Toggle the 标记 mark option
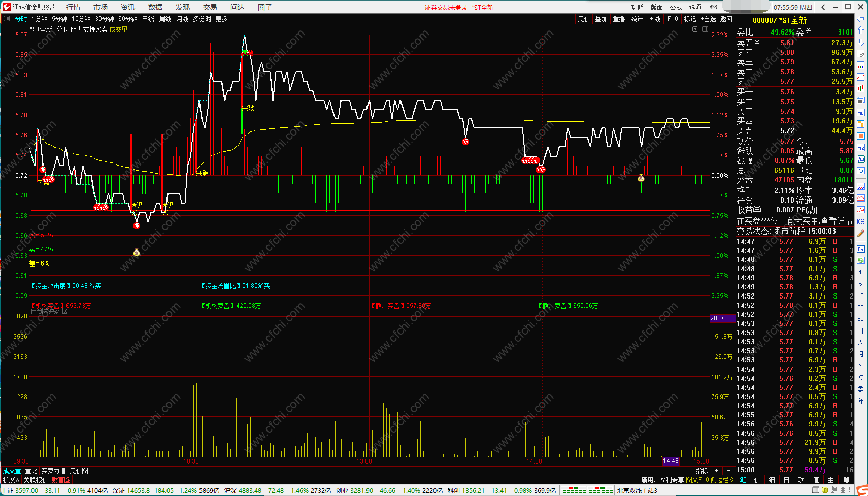The width and height of the screenshot is (868, 496). (690, 19)
